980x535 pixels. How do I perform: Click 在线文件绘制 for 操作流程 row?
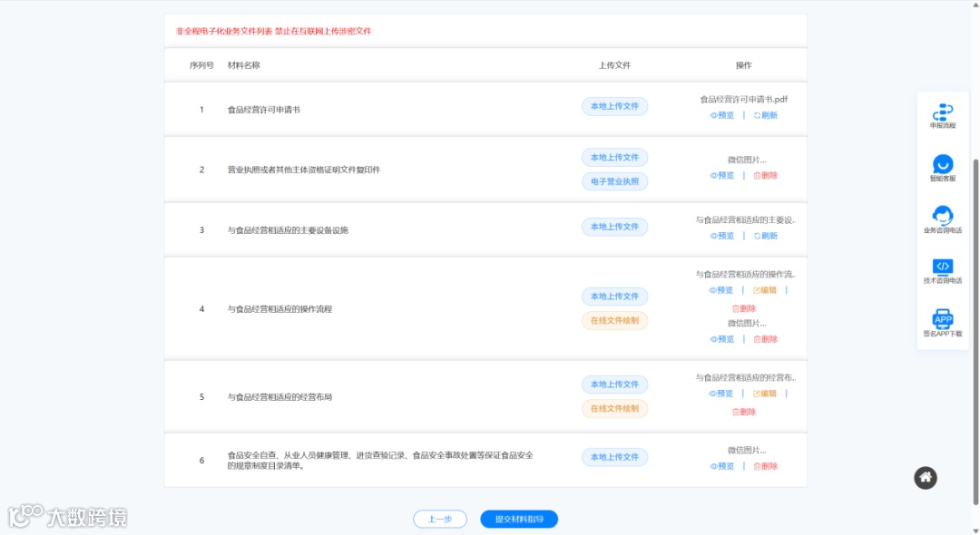click(614, 321)
